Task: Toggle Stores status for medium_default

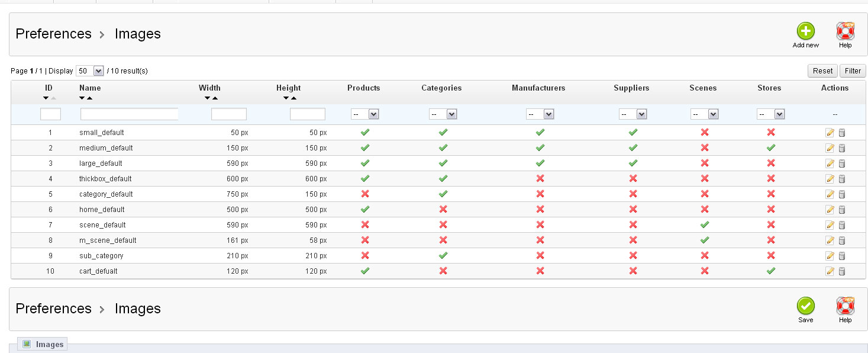Action: [770, 148]
